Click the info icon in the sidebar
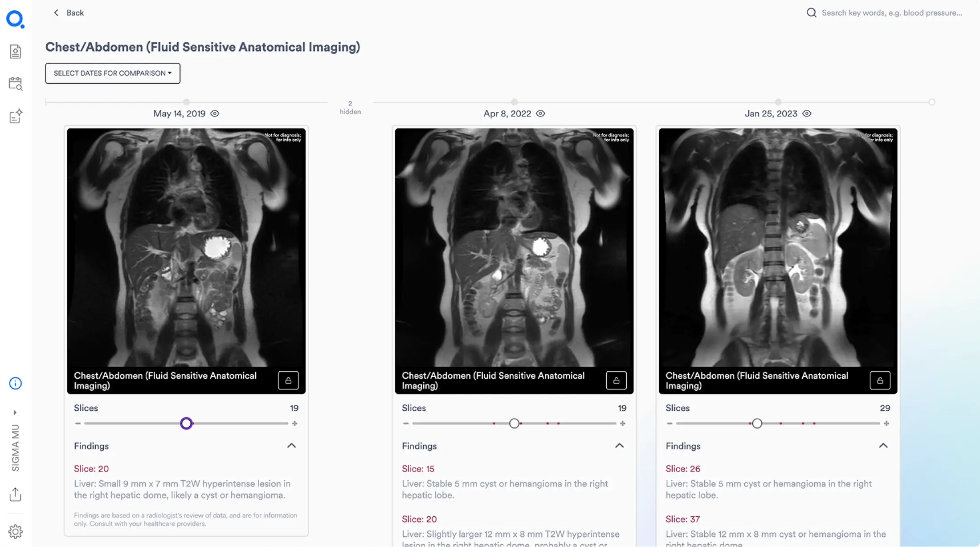This screenshot has width=980, height=547. (16, 383)
